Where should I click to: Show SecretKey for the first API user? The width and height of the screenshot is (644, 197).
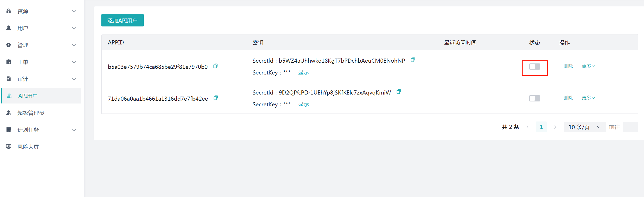pos(303,73)
